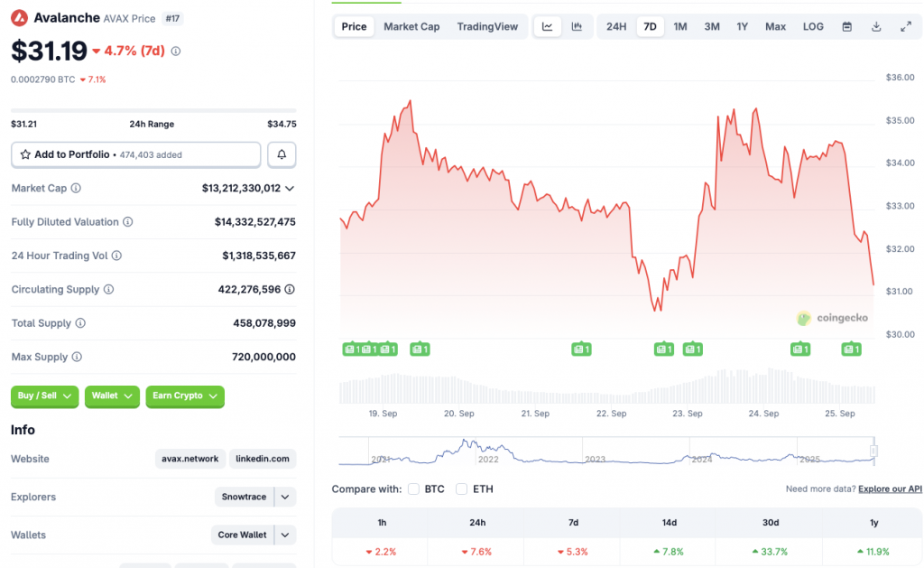
Task: Click the right handle of the timeline navigator
Action: (873, 452)
